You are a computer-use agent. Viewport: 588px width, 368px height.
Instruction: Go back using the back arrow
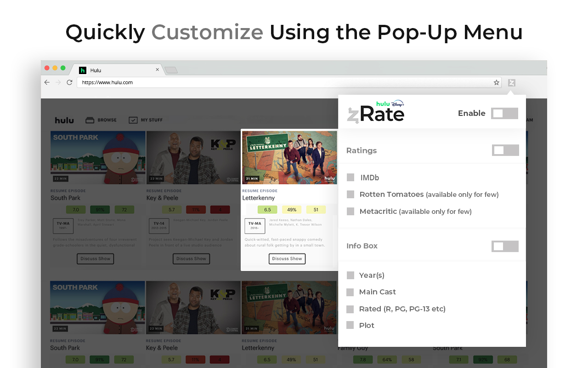point(47,82)
